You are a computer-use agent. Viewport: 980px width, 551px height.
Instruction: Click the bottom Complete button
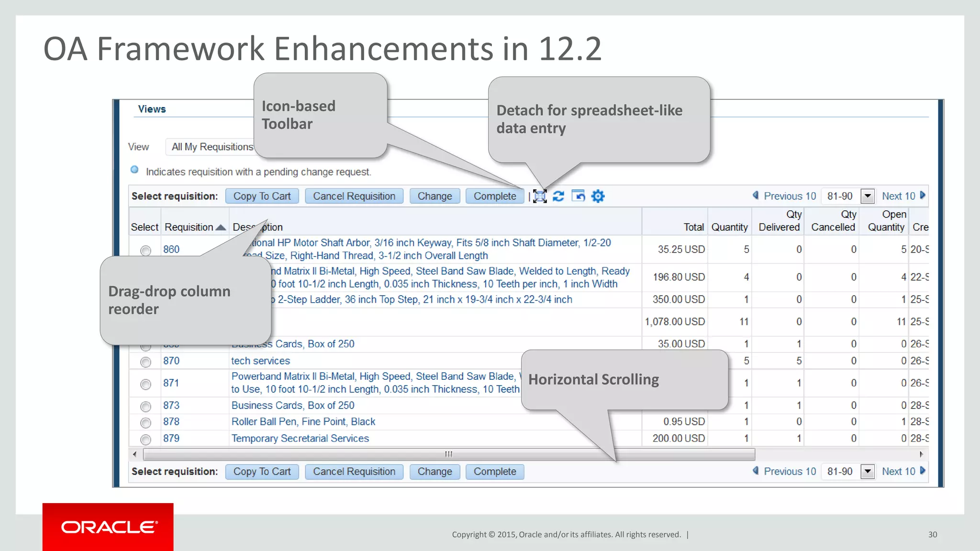(495, 472)
